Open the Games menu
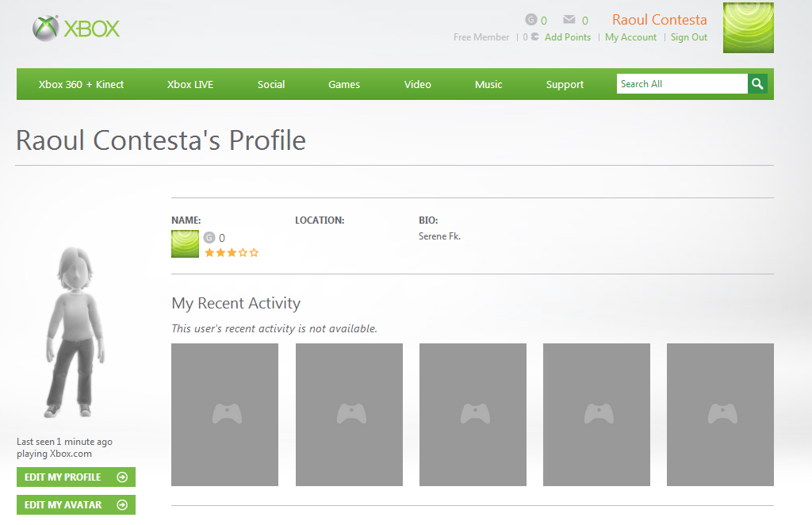 tap(344, 84)
